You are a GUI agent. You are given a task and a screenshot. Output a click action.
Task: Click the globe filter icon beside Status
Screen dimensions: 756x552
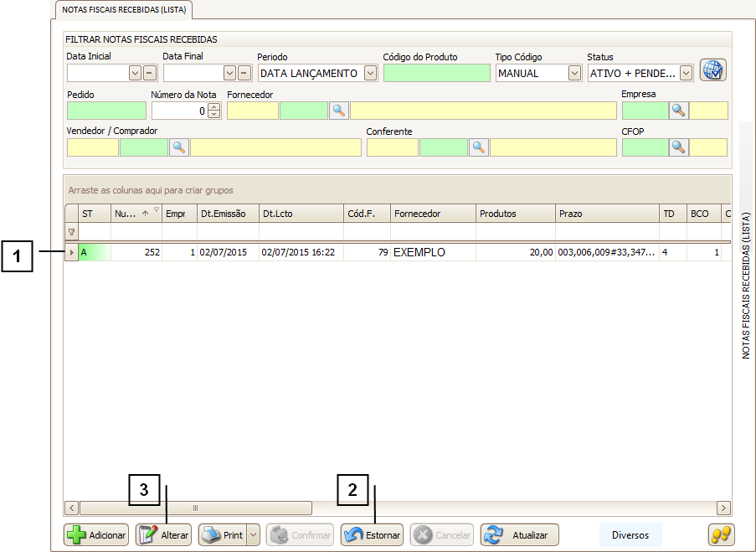(x=712, y=70)
